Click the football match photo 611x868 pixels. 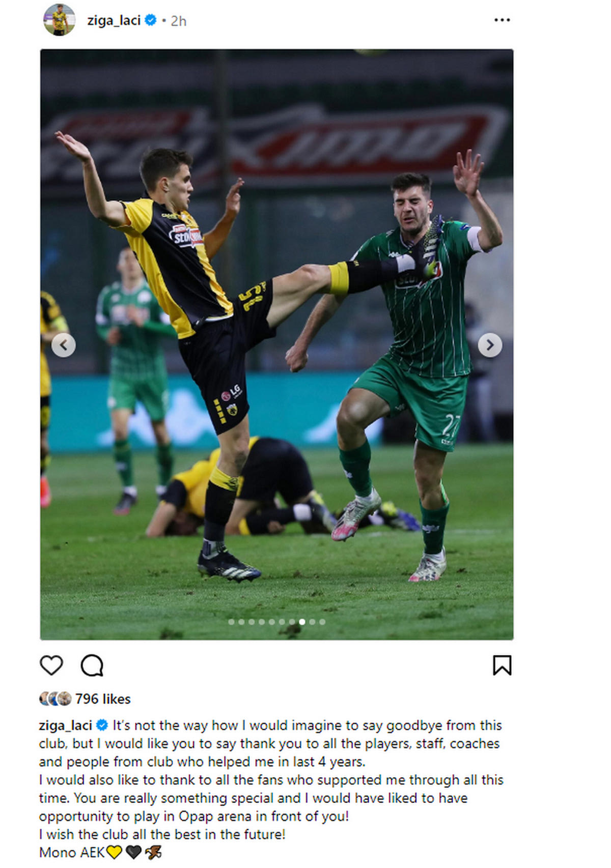click(276, 344)
